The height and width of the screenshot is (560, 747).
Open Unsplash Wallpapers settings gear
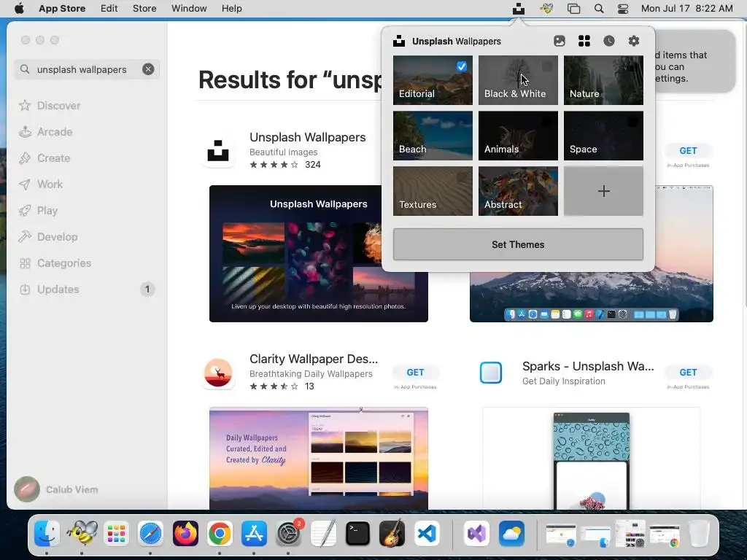click(634, 41)
